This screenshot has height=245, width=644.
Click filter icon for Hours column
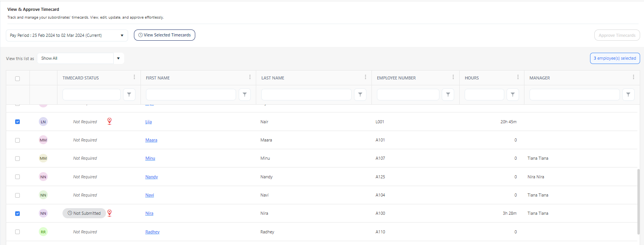(513, 95)
